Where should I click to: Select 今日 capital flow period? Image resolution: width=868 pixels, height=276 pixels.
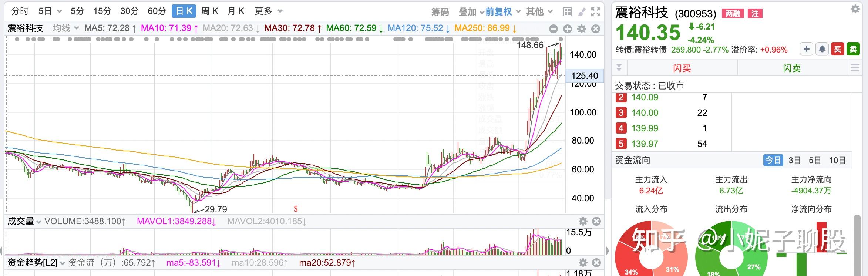coord(773,160)
